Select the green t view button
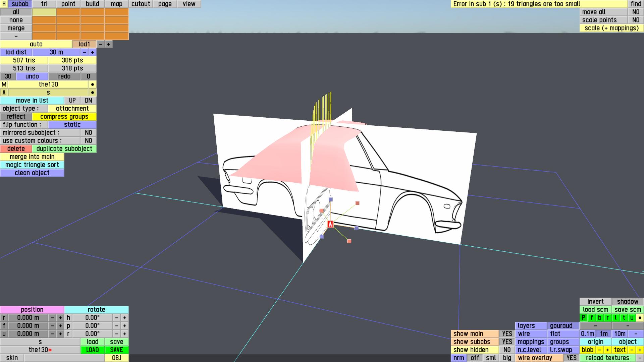This screenshot has width=644, height=362. [x=624, y=318]
